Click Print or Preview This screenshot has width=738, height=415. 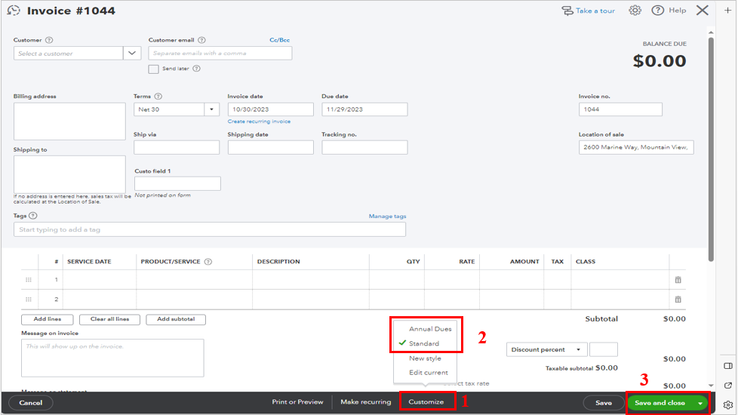pyautogui.click(x=297, y=402)
